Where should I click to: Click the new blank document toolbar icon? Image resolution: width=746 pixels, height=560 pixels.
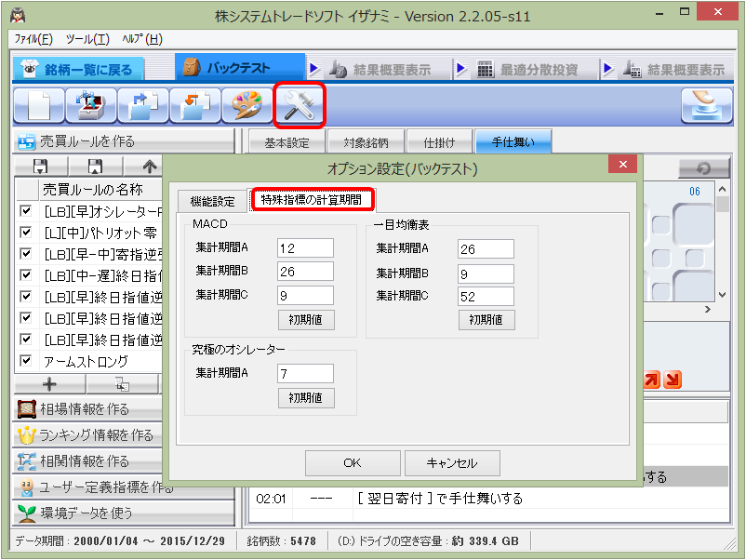39,105
